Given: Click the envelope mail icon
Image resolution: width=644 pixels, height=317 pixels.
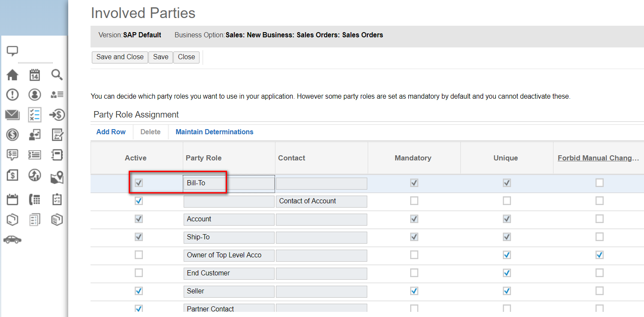Looking at the screenshot, I should point(12,115).
